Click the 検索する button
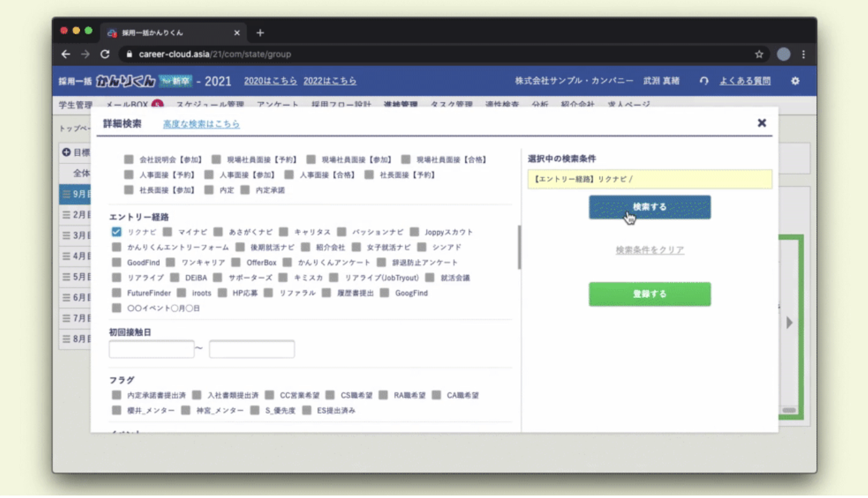 tap(649, 207)
